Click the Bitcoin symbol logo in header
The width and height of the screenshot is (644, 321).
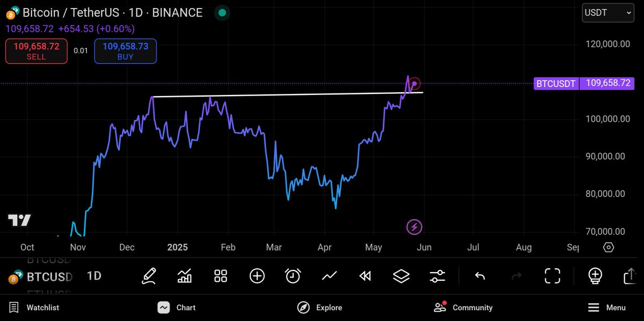12,12
